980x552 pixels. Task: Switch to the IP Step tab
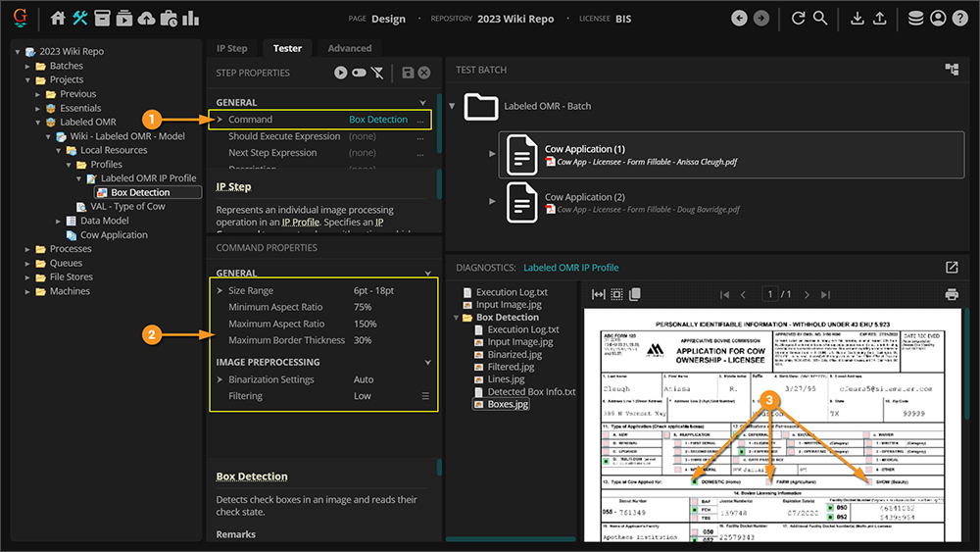[231, 48]
